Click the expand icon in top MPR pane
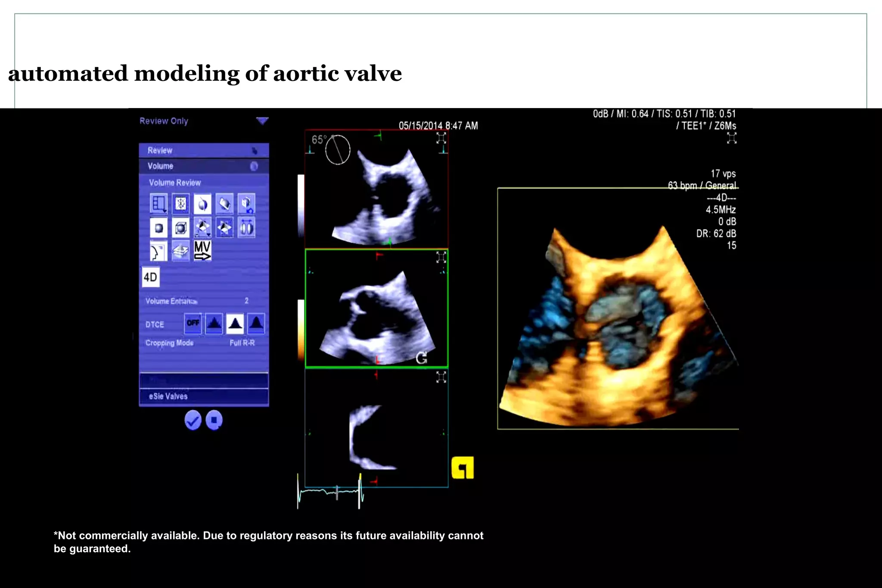 point(441,138)
